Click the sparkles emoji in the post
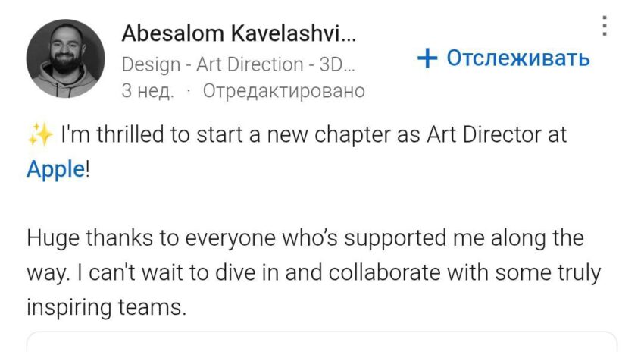The image size is (644, 352). [x=40, y=134]
